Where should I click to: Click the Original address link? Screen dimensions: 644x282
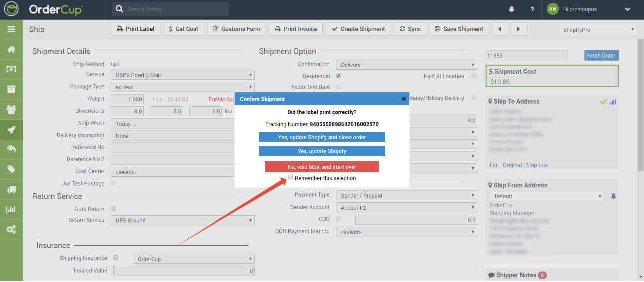512,165
